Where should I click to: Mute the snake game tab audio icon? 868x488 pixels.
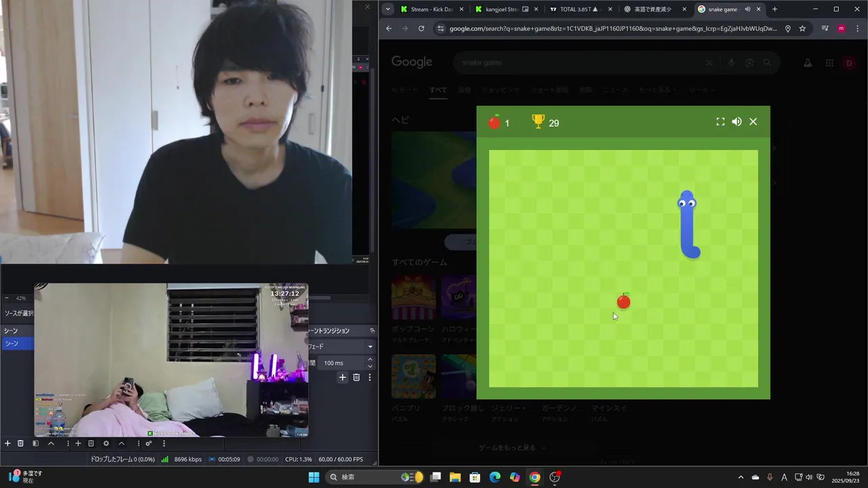[747, 9]
